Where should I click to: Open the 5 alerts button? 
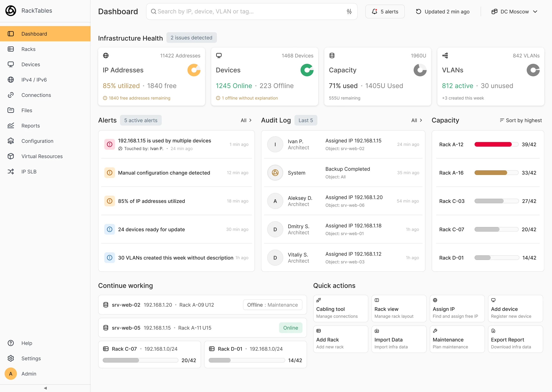pos(385,12)
